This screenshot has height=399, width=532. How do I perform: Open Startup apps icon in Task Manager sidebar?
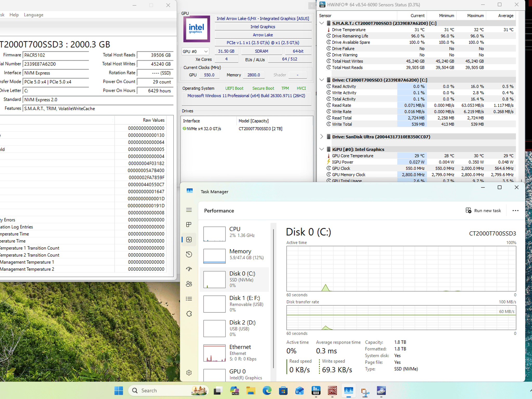(189, 269)
